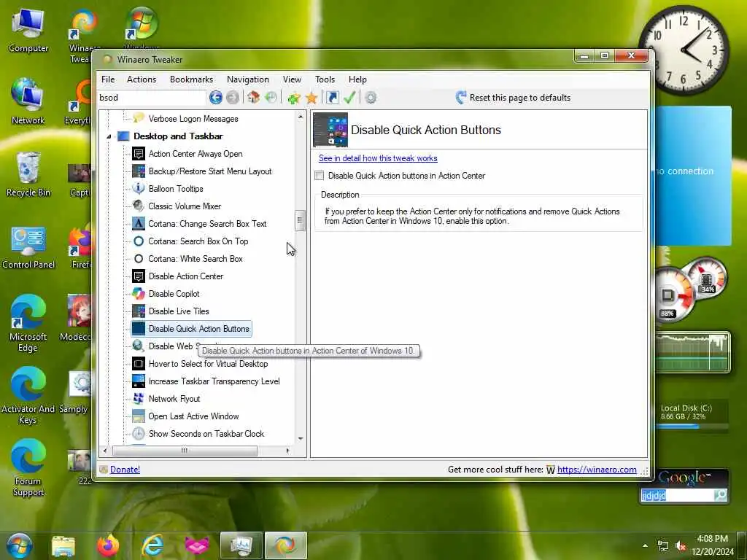Enable Disable Quick Action buttons checkbox
The height and width of the screenshot is (560, 747).
pos(320,176)
